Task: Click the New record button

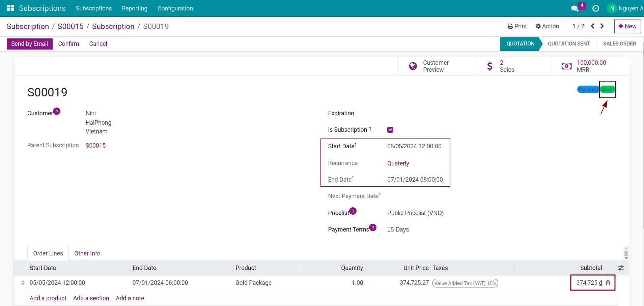Action: (x=627, y=26)
